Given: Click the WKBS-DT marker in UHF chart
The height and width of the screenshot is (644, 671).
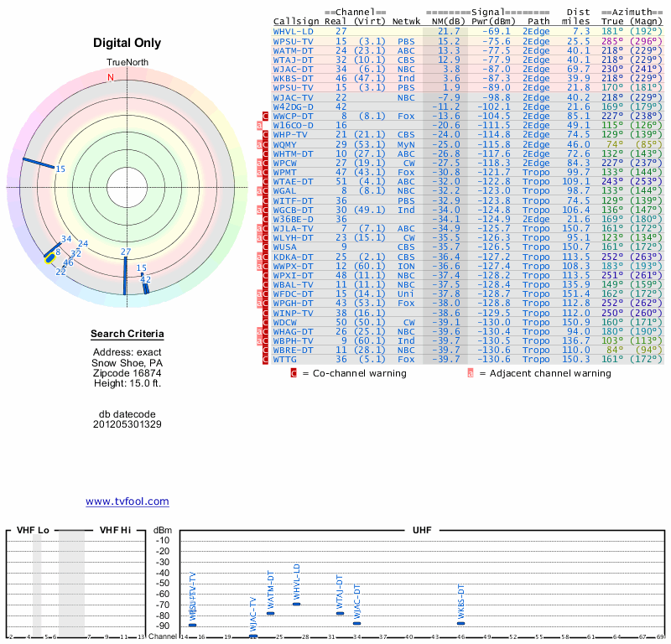Looking at the screenshot, I should (460, 623).
